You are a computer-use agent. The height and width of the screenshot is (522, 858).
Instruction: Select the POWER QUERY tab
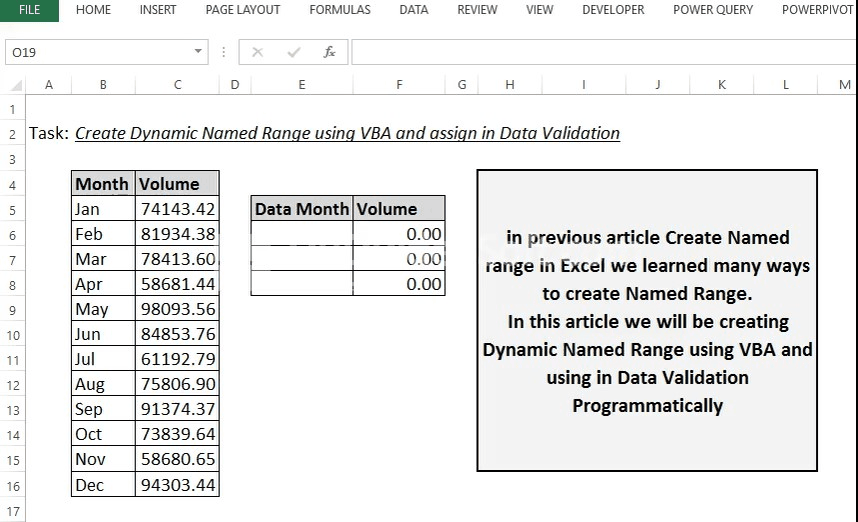[712, 10]
